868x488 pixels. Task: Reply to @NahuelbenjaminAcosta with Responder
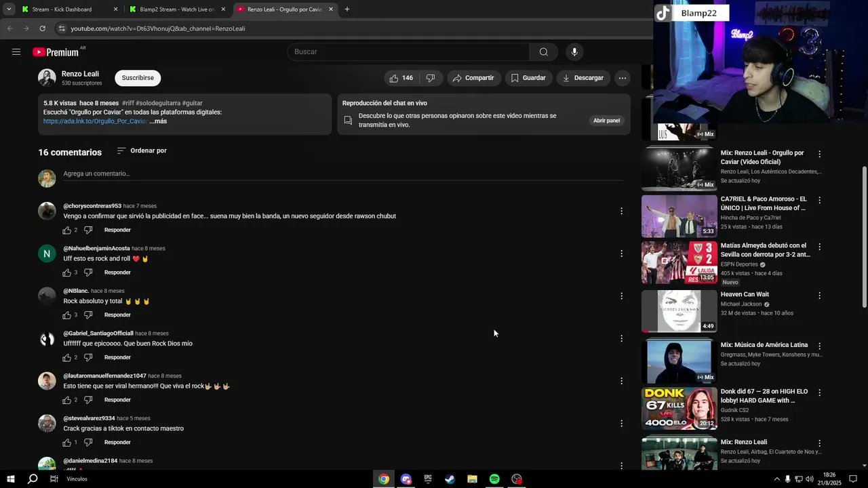point(117,272)
